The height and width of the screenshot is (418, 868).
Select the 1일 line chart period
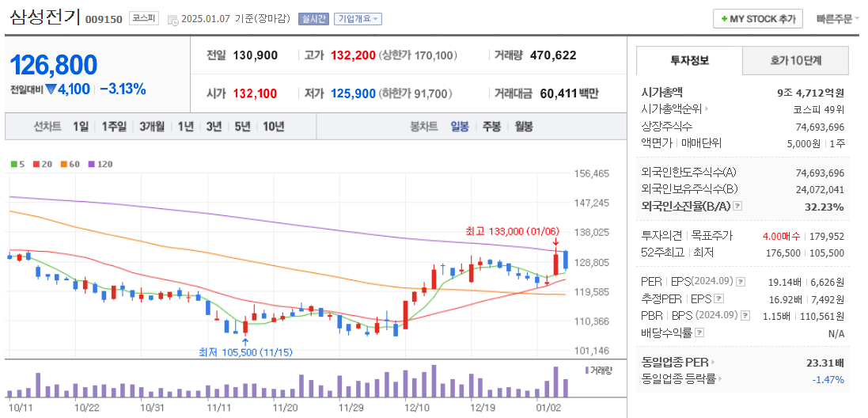click(x=80, y=127)
